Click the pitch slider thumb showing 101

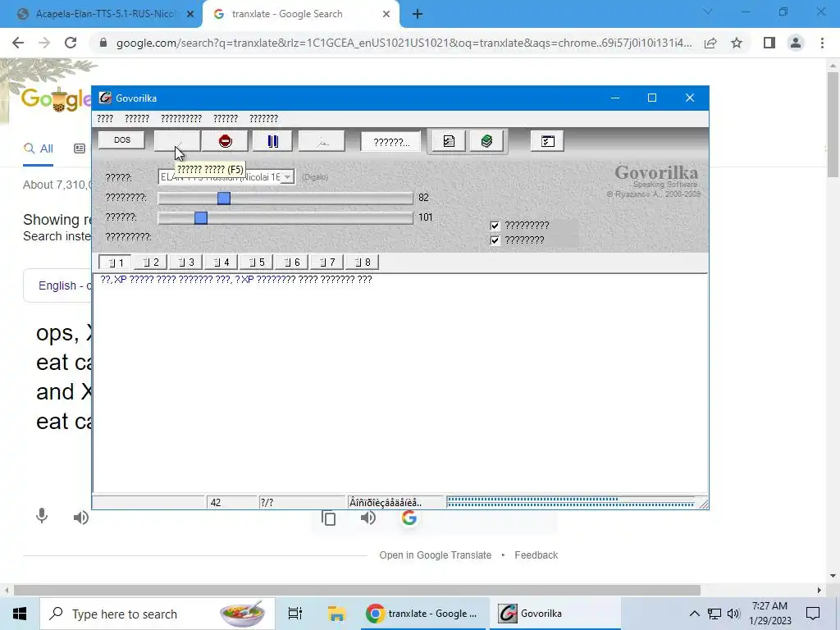click(201, 218)
